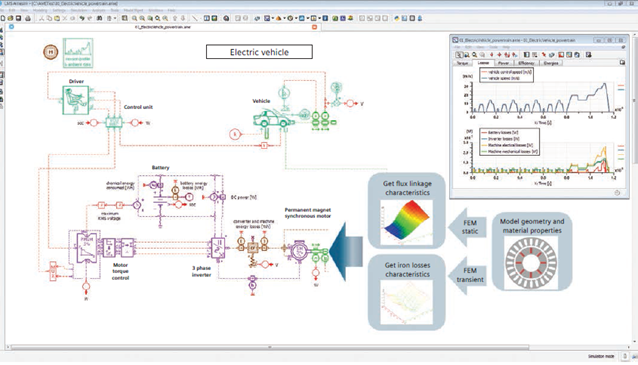Select the Control unit block
The image size is (638, 365).
tap(114, 122)
